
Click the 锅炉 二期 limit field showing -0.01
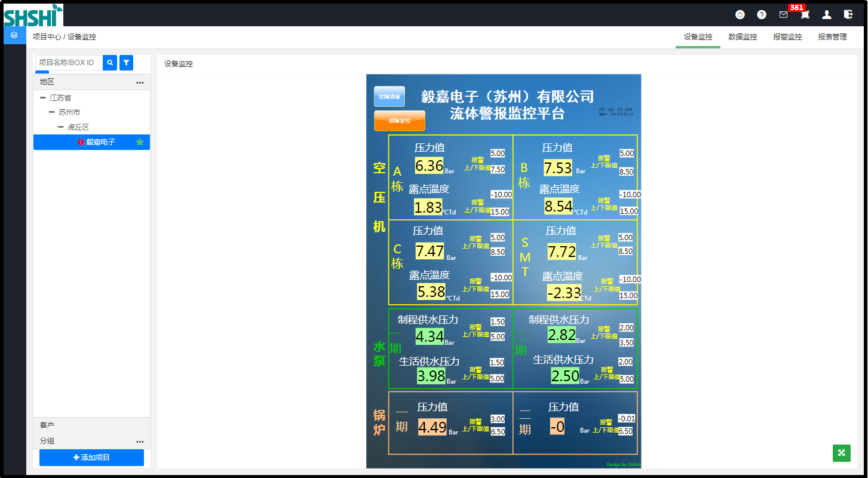click(x=627, y=418)
